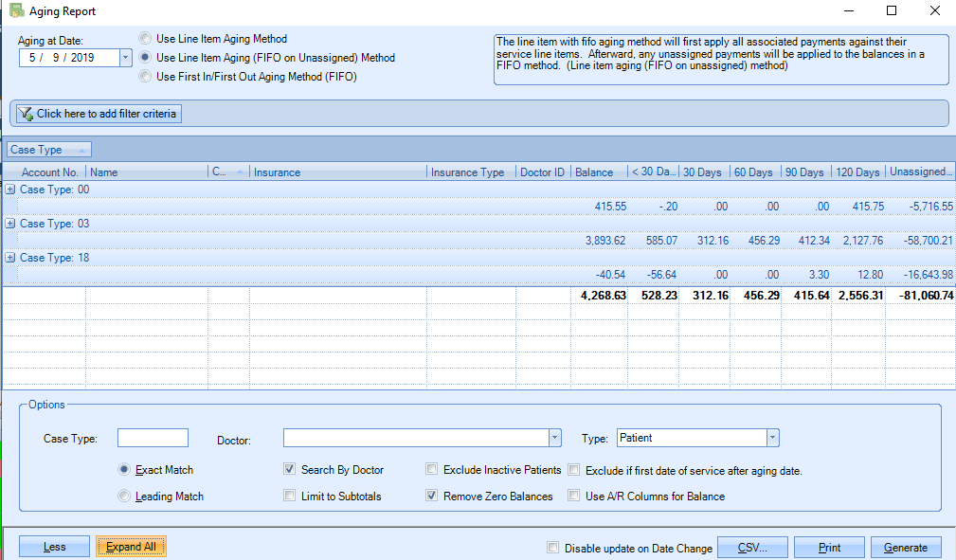The image size is (956, 560).
Task: Open the Type dropdown showing Patient
Action: click(x=773, y=437)
